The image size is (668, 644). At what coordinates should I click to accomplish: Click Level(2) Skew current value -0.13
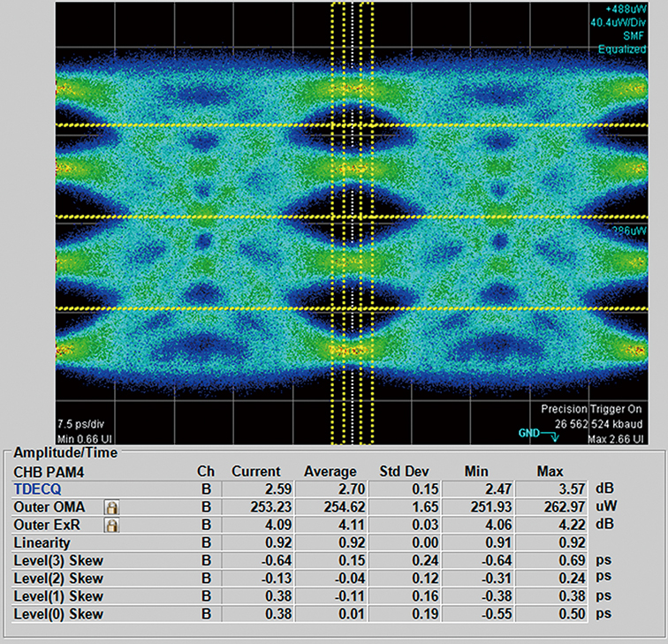pyautogui.click(x=276, y=579)
